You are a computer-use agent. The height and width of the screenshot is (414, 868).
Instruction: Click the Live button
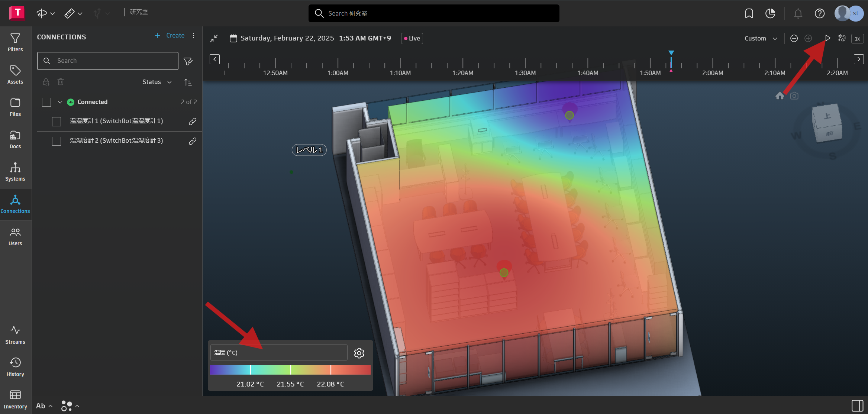click(x=412, y=38)
